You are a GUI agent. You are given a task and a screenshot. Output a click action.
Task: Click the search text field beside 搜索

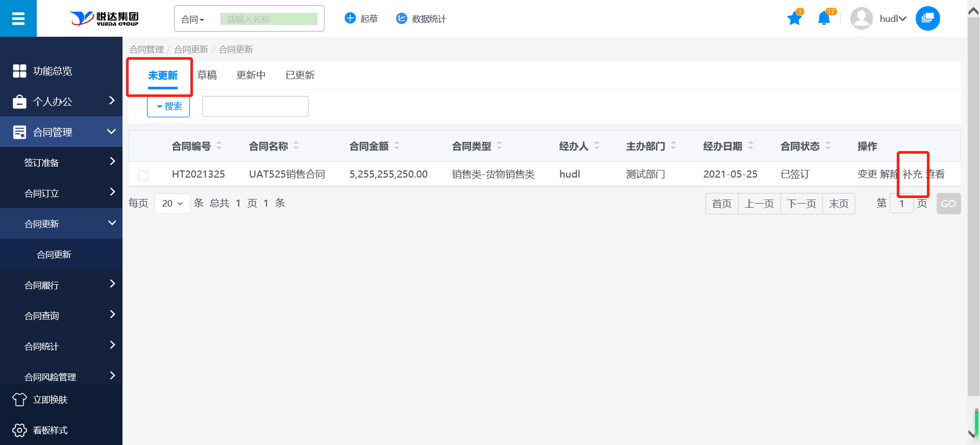[x=255, y=106]
